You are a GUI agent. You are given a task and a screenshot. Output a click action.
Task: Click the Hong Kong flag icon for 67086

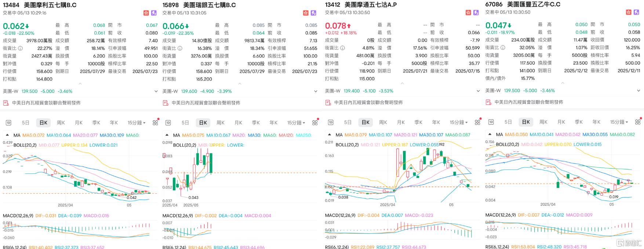click(x=629, y=12)
